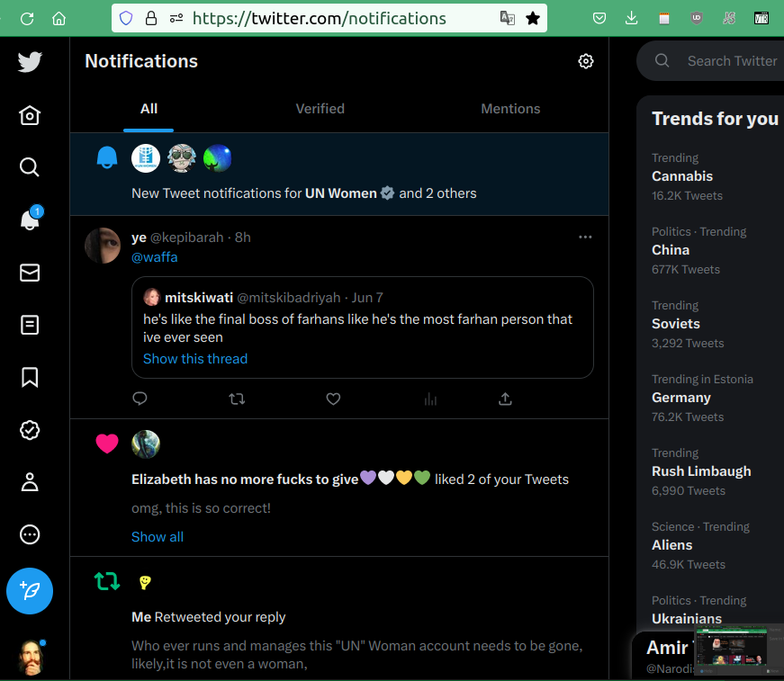Open Elizabeth's avatar in like notification
The height and width of the screenshot is (681, 784).
pyautogui.click(x=146, y=444)
